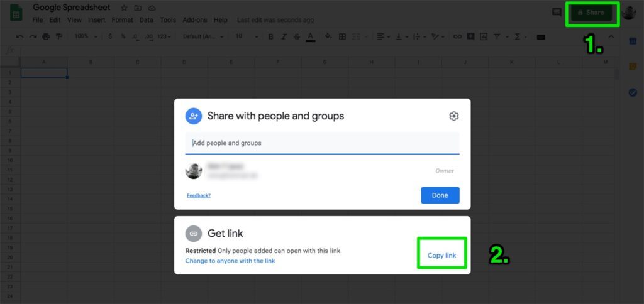Open the account avatar at top right

(629, 13)
